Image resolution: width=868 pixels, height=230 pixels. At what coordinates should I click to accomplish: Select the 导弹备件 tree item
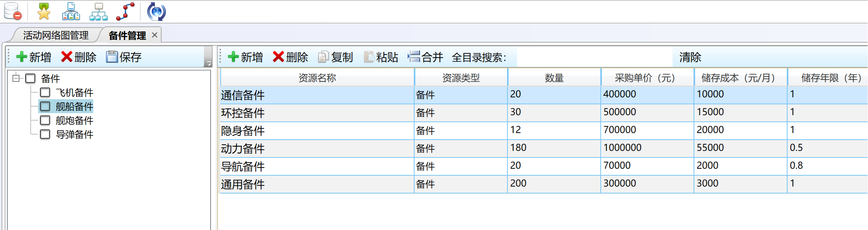click(x=75, y=134)
